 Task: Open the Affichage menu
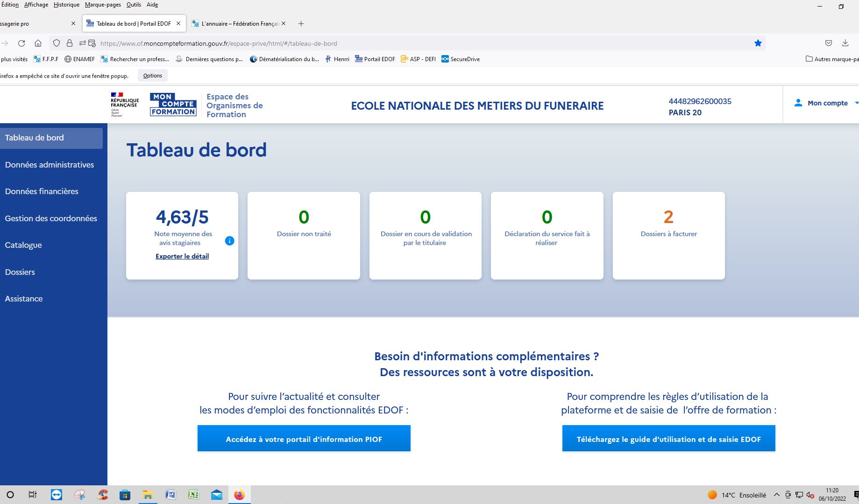pos(36,5)
